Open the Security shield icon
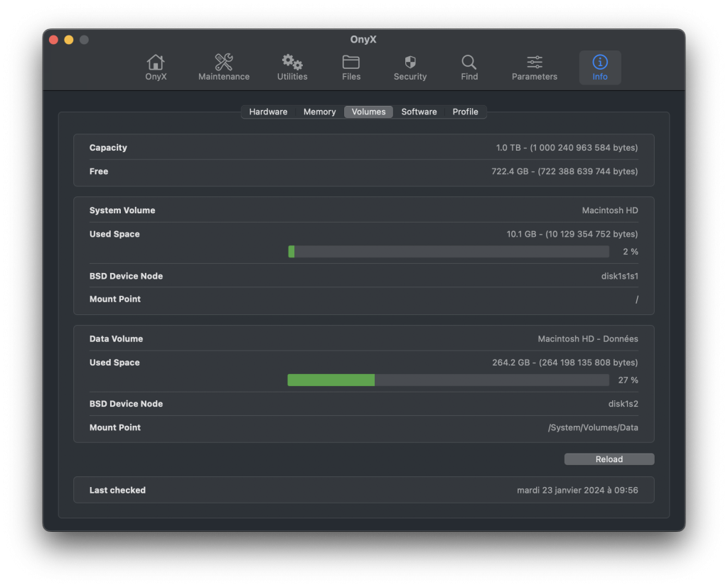This screenshot has width=728, height=588. pyautogui.click(x=410, y=68)
